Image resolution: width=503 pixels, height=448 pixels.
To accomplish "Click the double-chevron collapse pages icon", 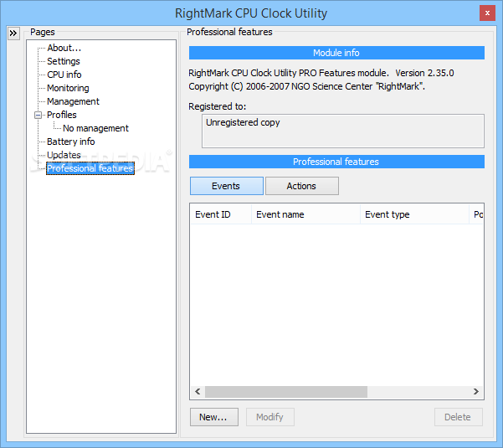I will [13, 33].
